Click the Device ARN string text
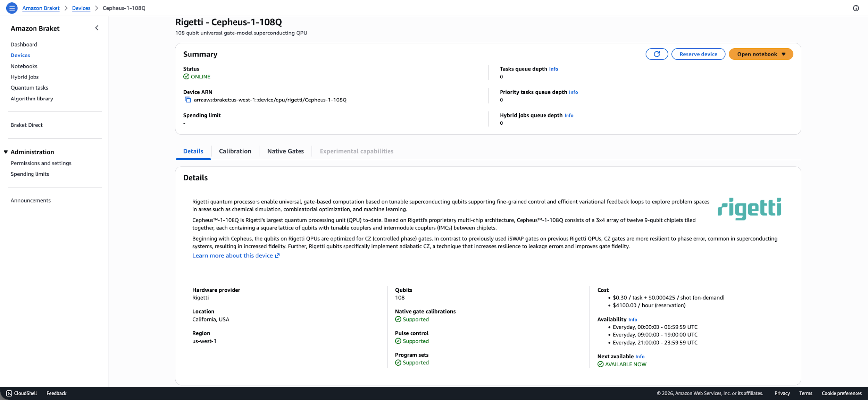868x400 pixels. pyautogui.click(x=270, y=100)
